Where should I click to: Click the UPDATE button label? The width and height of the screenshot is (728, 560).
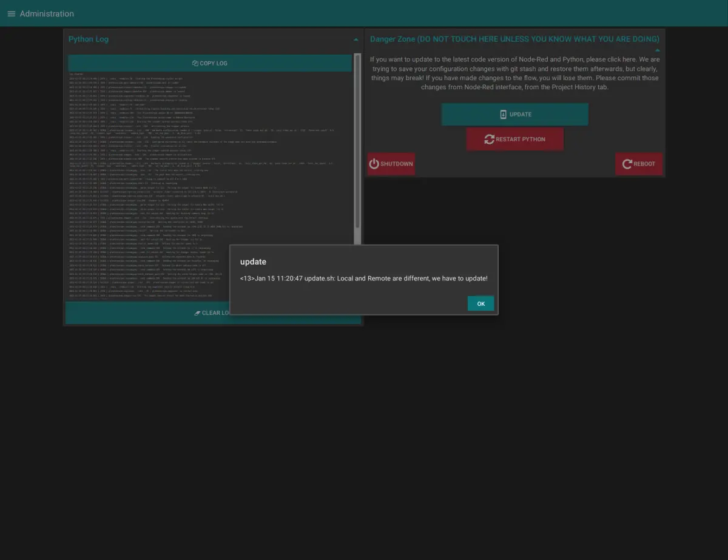(x=521, y=114)
